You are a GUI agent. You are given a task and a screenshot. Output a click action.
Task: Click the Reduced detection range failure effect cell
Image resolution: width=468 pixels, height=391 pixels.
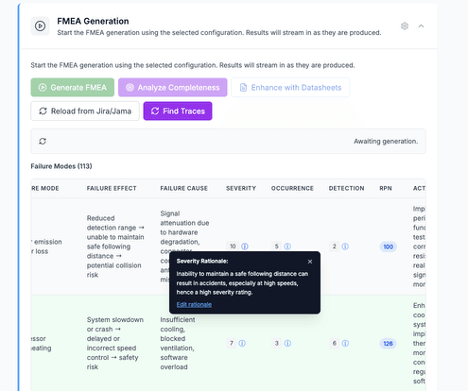pos(116,246)
